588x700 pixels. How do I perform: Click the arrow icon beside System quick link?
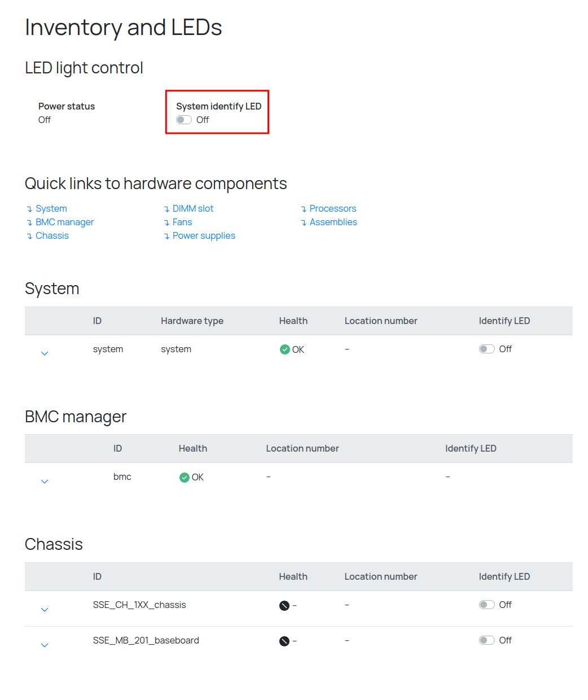tap(29, 209)
